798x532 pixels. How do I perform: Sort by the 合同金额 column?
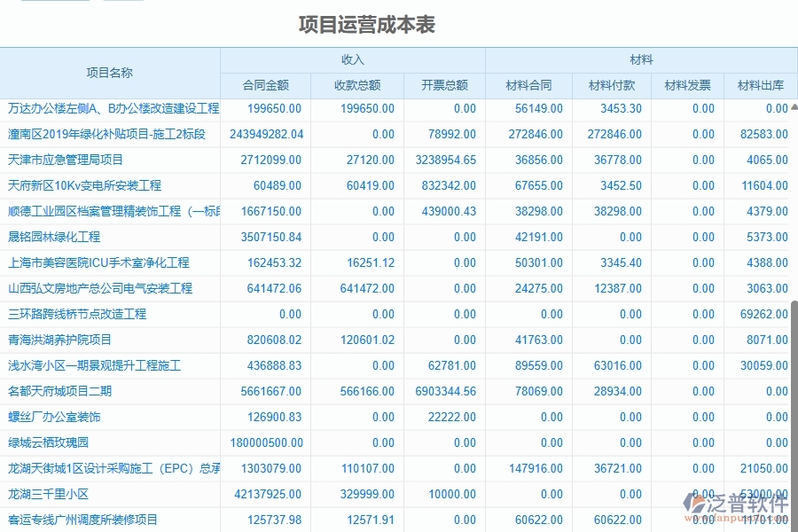point(264,85)
